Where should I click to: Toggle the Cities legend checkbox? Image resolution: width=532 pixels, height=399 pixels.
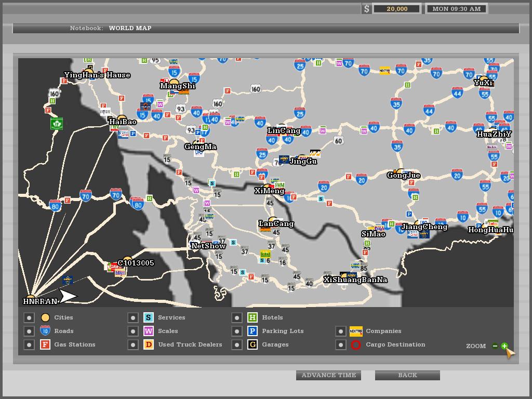pos(29,317)
